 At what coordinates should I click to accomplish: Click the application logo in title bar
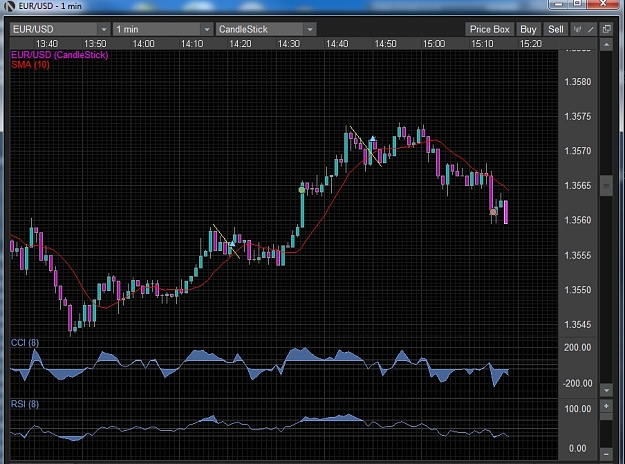coord(9,6)
